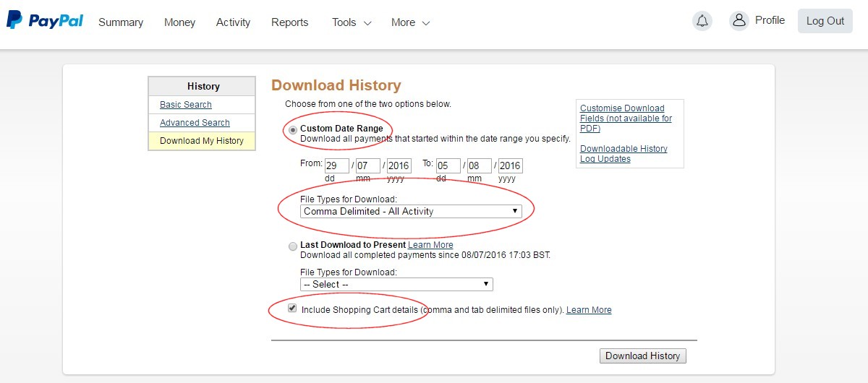Click the Profile person icon
Image resolution: width=868 pixels, height=383 pixels.
739,21
